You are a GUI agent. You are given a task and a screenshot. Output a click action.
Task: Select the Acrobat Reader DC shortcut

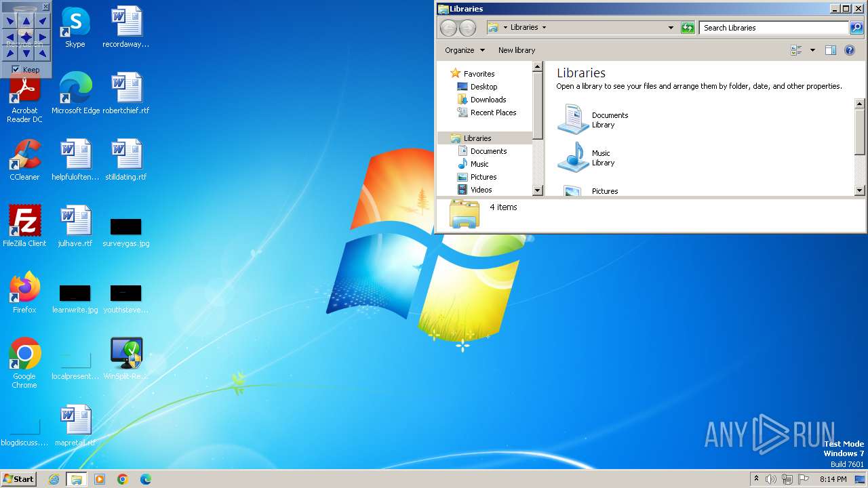pos(24,98)
